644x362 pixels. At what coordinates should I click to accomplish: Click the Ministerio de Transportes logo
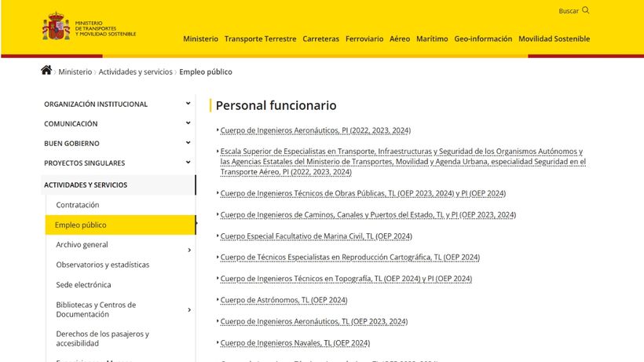(89, 27)
